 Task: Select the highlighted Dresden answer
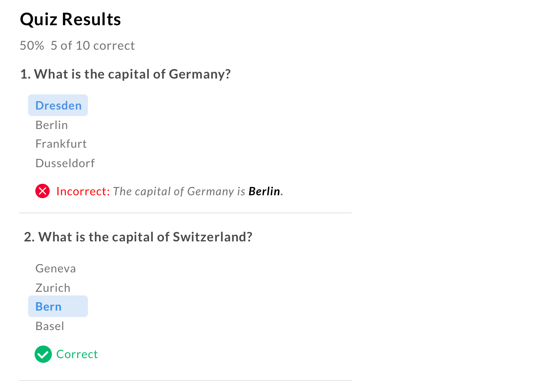click(58, 106)
